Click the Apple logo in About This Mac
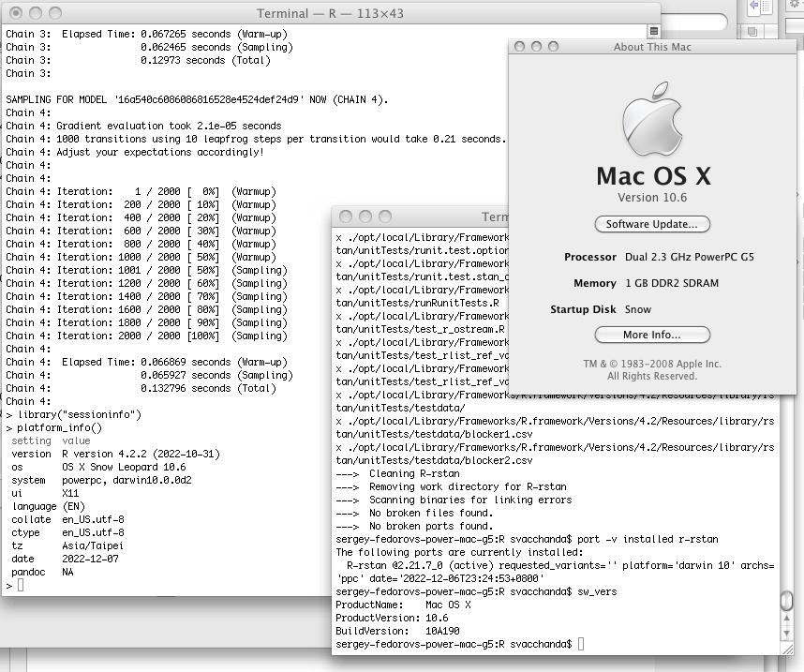 pos(652,118)
